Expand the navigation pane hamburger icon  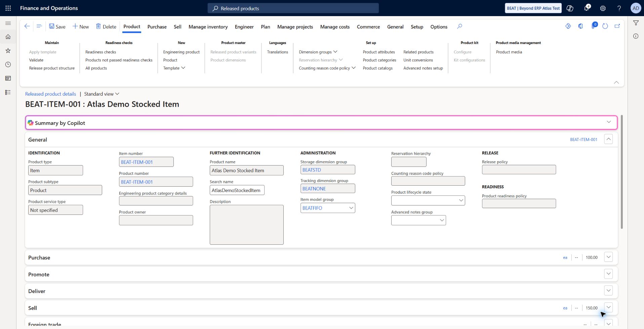click(8, 23)
